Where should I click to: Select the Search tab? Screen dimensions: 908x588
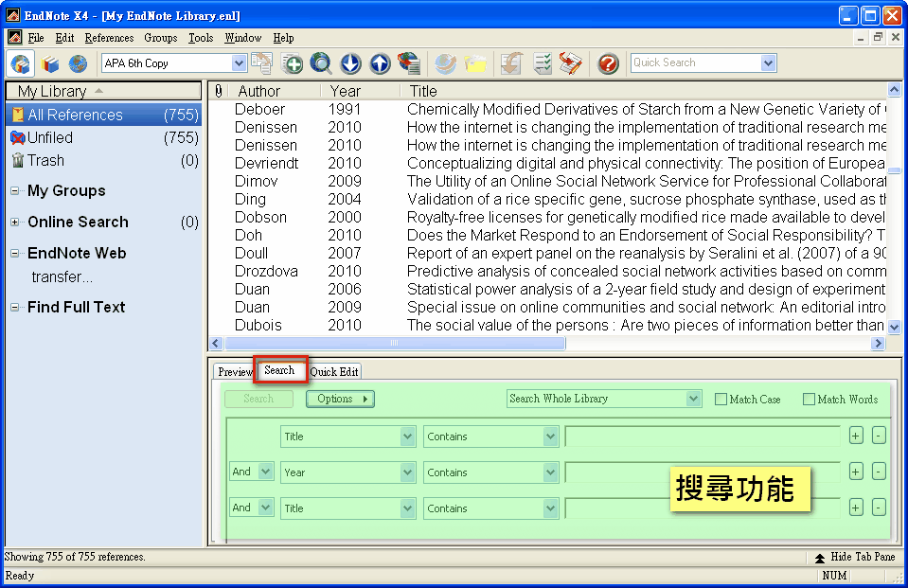coord(279,370)
